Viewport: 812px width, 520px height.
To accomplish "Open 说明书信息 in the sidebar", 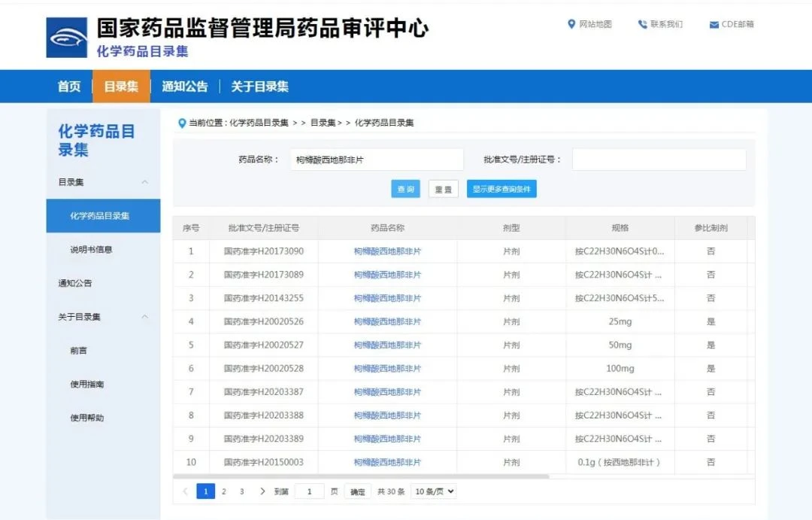I will pyautogui.click(x=91, y=249).
